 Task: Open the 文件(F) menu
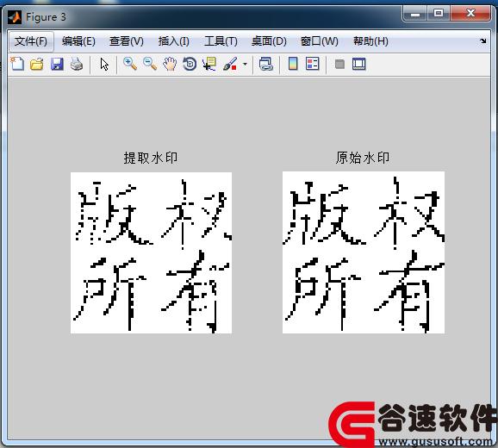[x=31, y=41]
